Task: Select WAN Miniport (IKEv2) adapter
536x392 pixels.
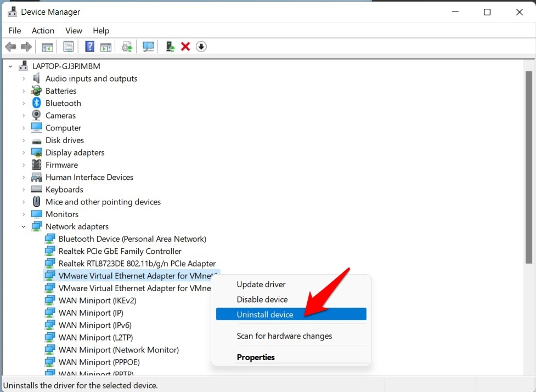Action: pos(97,300)
